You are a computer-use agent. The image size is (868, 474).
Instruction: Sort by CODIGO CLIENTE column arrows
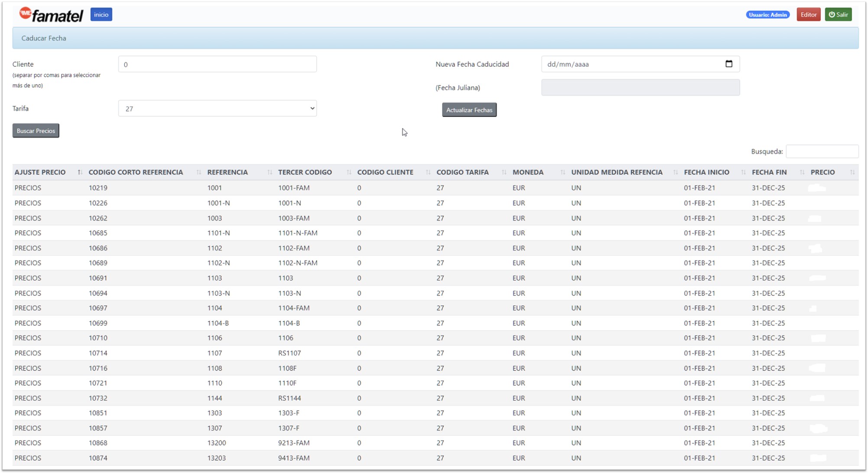tap(428, 172)
